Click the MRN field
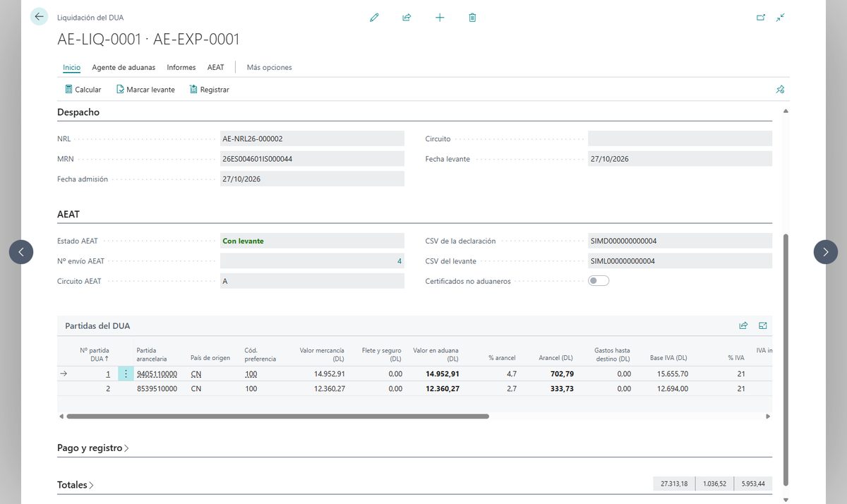Viewport: 847px width, 504px height. (x=312, y=159)
